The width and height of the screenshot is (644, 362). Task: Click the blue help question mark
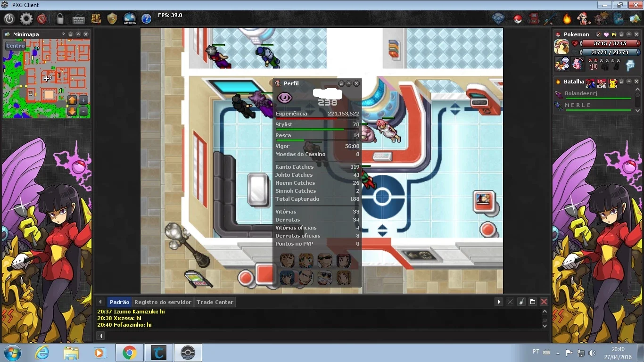click(x=146, y=19)
